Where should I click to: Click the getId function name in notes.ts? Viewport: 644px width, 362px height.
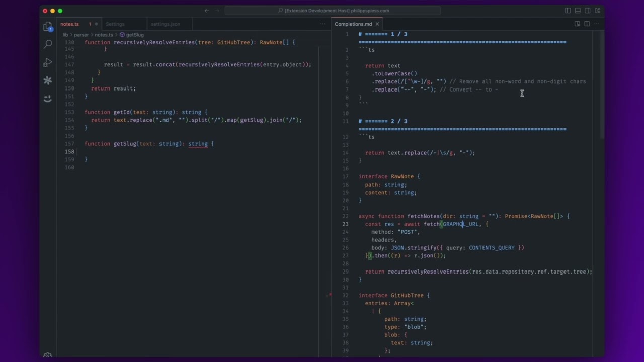click(122, 112)
